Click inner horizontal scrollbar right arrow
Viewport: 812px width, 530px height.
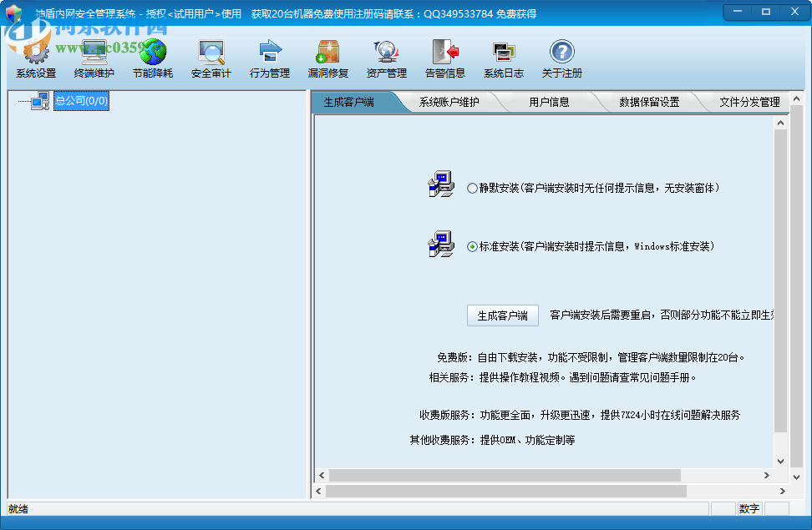point(767,475)
